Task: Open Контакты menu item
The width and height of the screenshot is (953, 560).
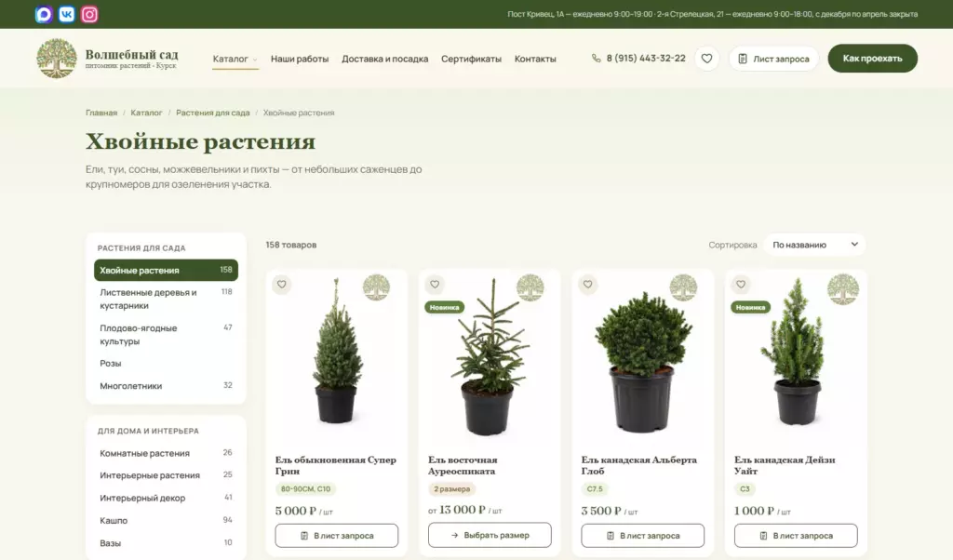Action: [535, 59]
